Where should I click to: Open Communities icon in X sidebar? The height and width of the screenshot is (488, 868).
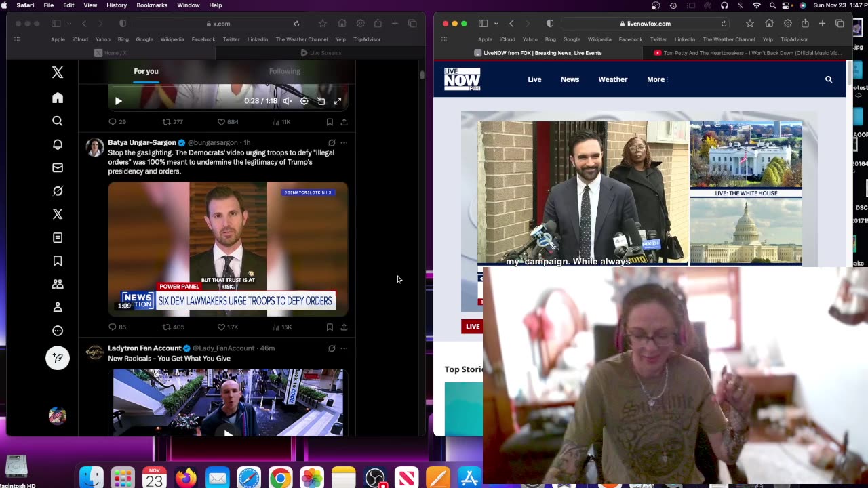[x=58, y=284]
